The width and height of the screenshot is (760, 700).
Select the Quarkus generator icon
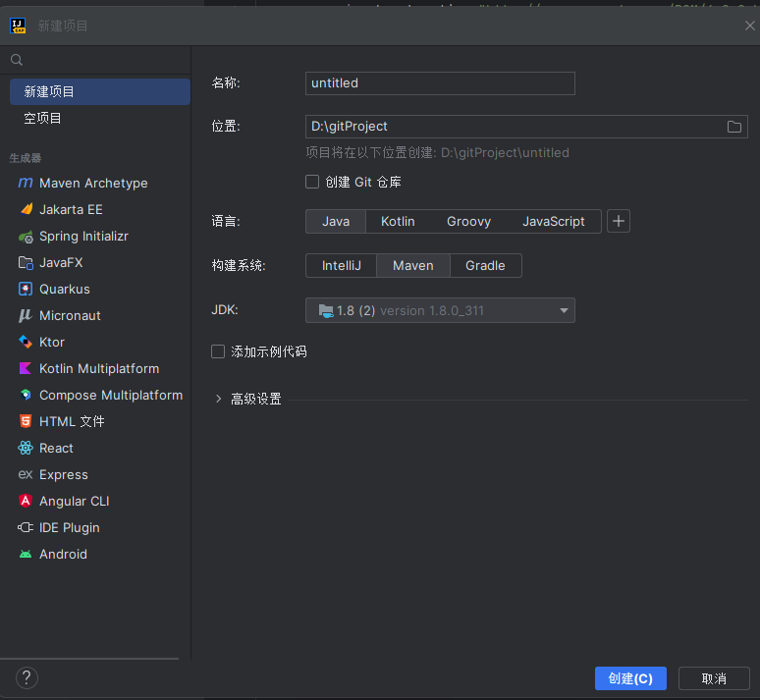(26, 290)
